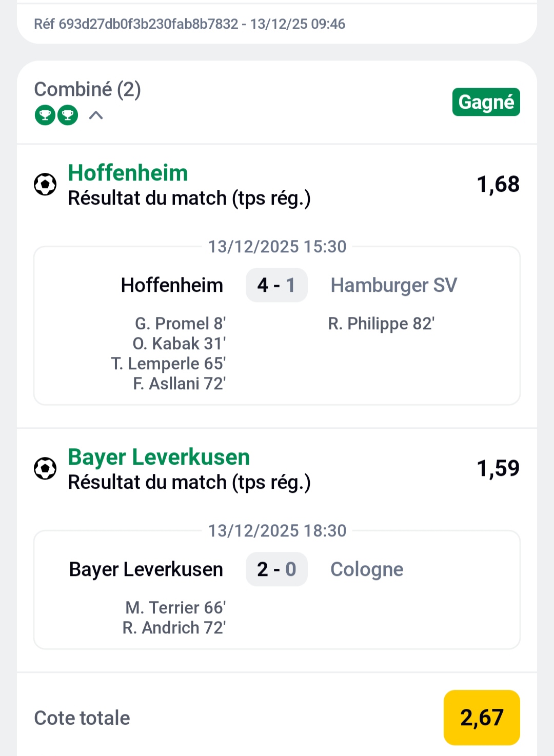Viewport: 554px width, 756px height.
Task: Tap the 4 - 1 score box
Action: click(x=276, y=285)
